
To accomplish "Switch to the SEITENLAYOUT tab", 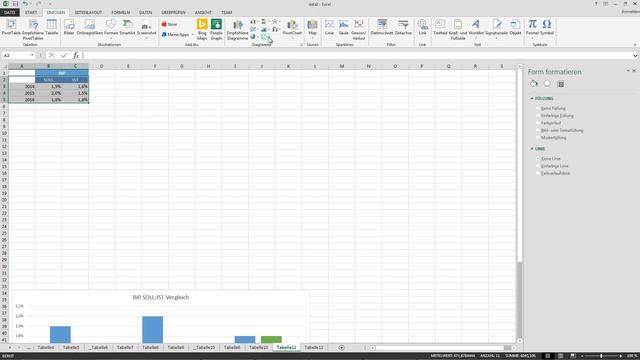I will click(x=88, y=12).
